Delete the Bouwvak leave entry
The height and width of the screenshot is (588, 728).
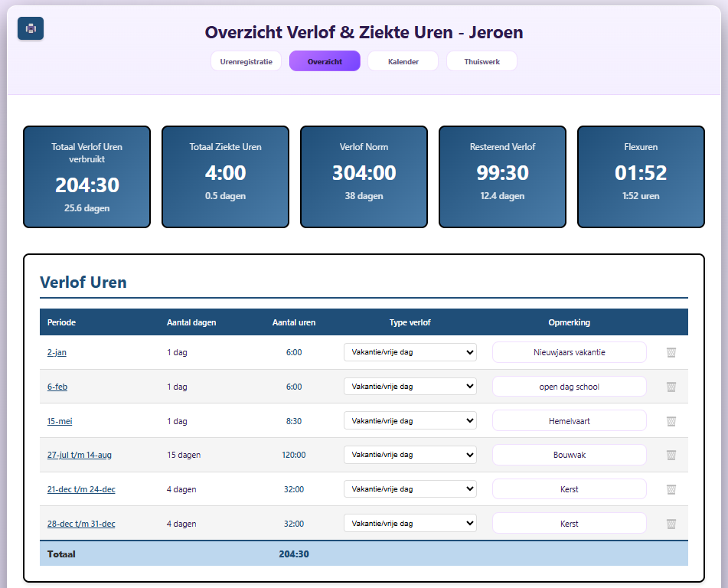[x=671, y=455]
